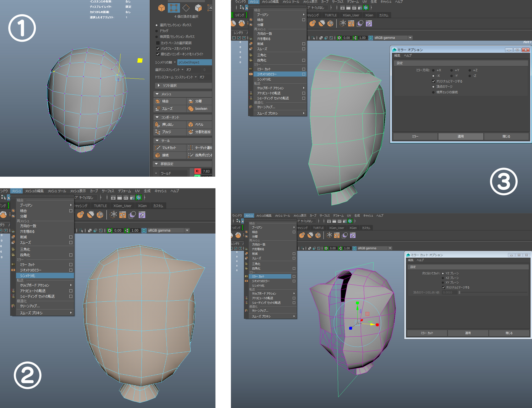Screen dimensions: 532x408
Task: Collapse 移動設定 section in Modeling Toolkit
Action: [156, 164]
